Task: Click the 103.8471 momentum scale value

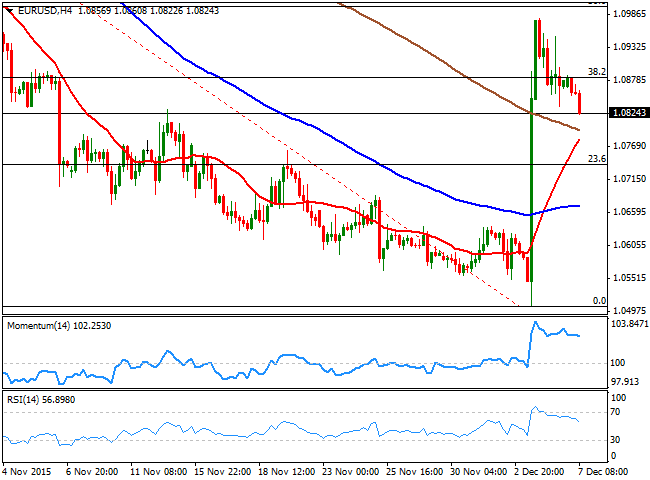Action: (x=629, y=326)
